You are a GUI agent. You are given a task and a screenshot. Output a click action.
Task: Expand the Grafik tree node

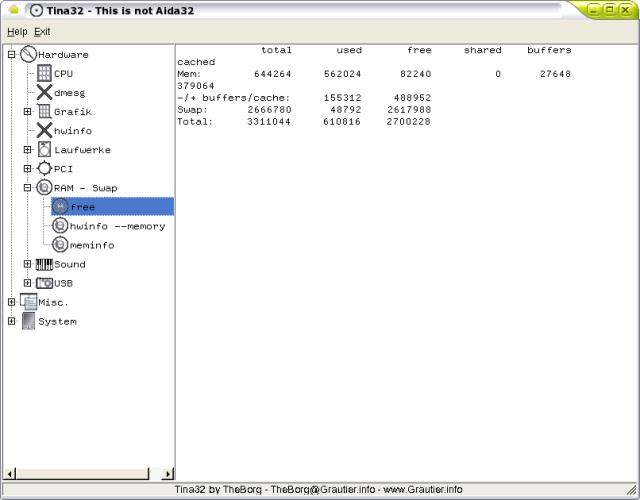(27, 111)
